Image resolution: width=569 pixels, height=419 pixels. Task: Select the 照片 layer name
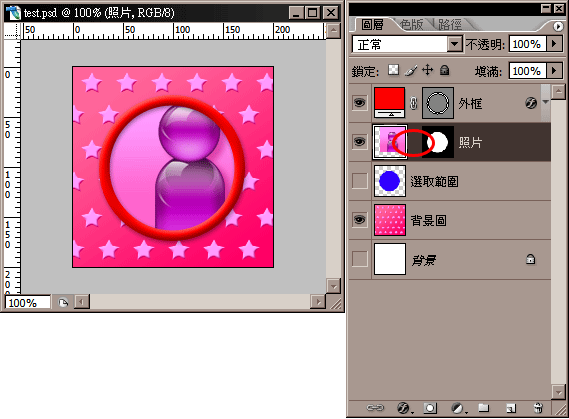pos(470,143)
